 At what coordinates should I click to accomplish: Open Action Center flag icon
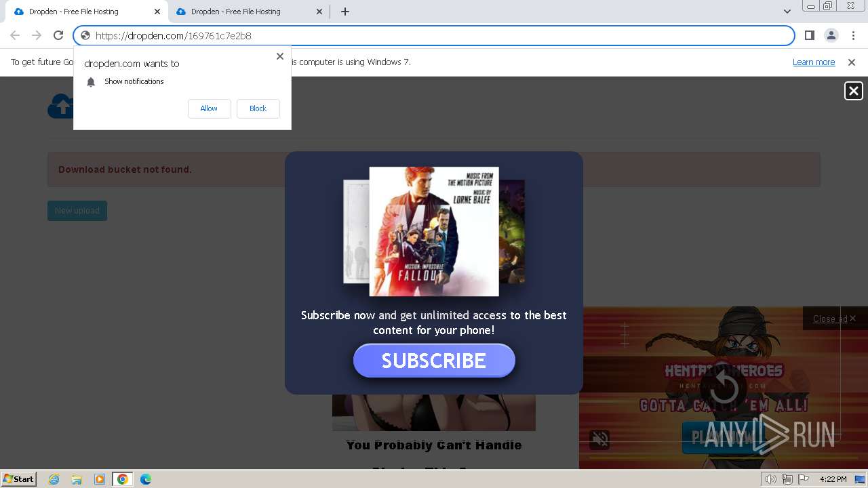(x=804, y=479)
